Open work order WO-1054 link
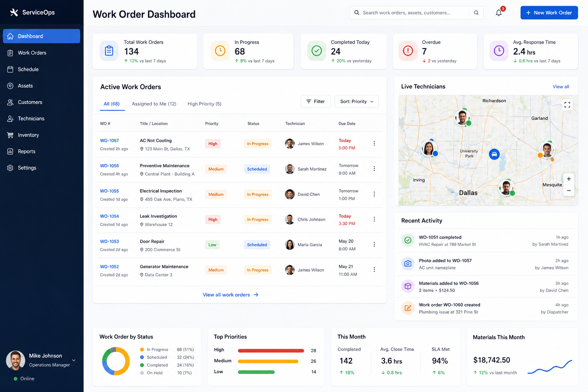 click(x=109, y=216)
